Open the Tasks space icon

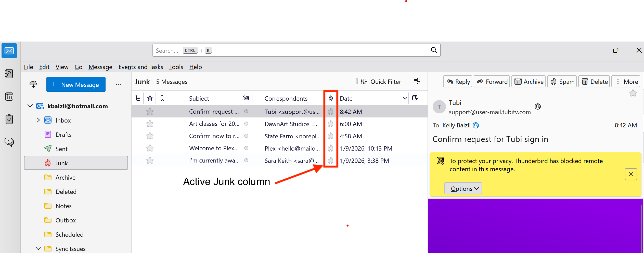(9, 119)
